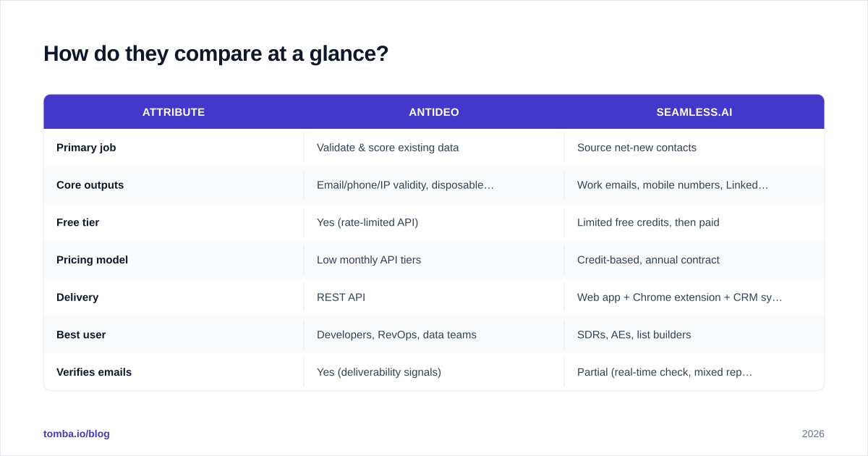Click the 'Credit-based, annual contract' cell
868x456 pixels.
tap(648, 260)
